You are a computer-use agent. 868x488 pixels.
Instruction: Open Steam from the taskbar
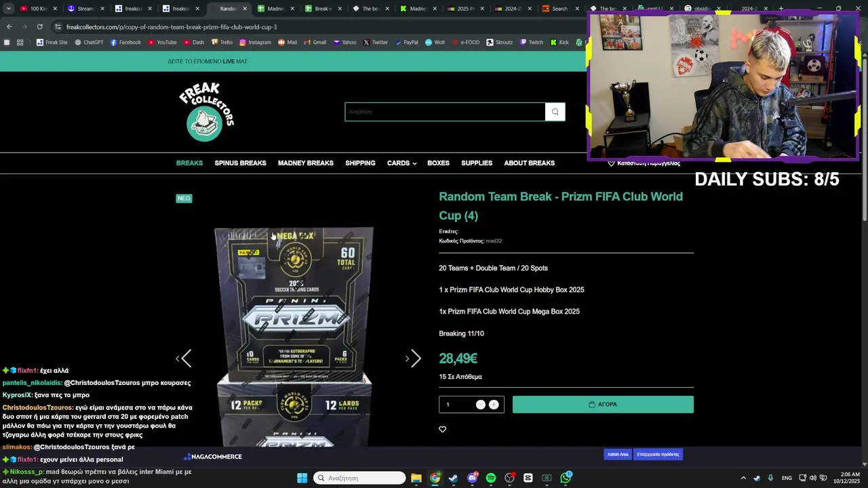pos(453,478)
